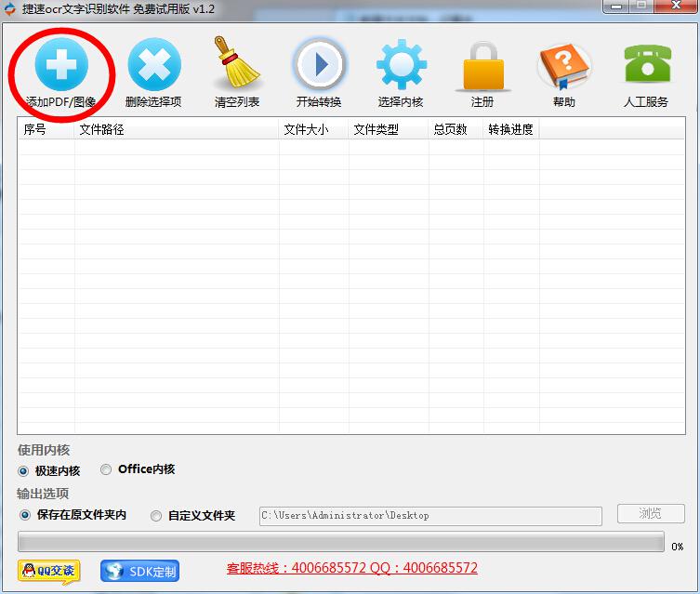The image size is (700, 594).
Task: Sort by 文件大小 column header
Action: 314,129
